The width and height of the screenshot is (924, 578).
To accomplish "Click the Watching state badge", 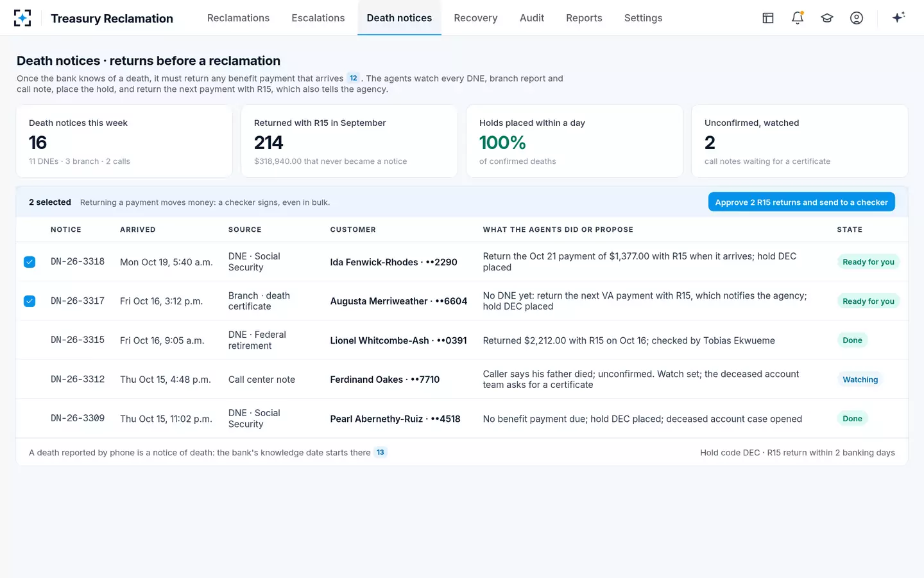I will (860, 380).
